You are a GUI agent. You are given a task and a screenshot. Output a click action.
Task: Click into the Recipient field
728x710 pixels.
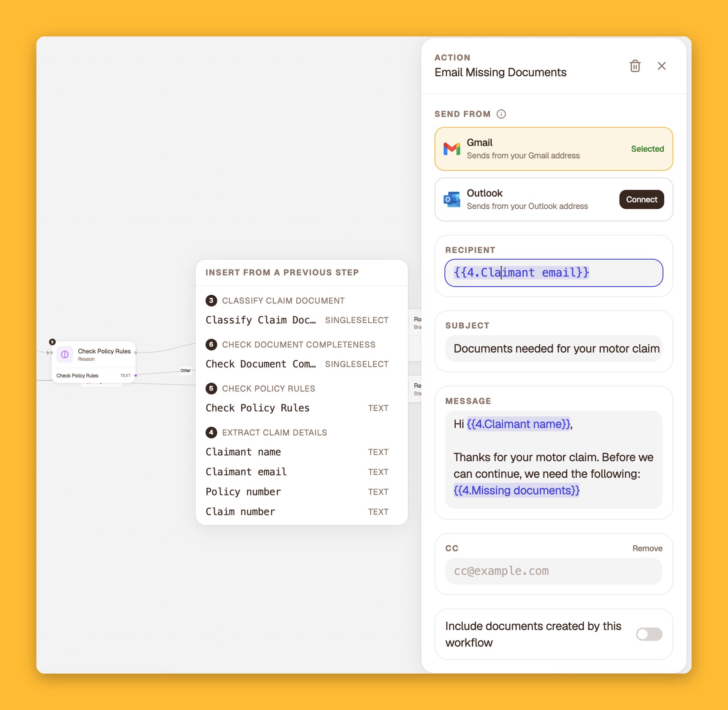point(554,273)
